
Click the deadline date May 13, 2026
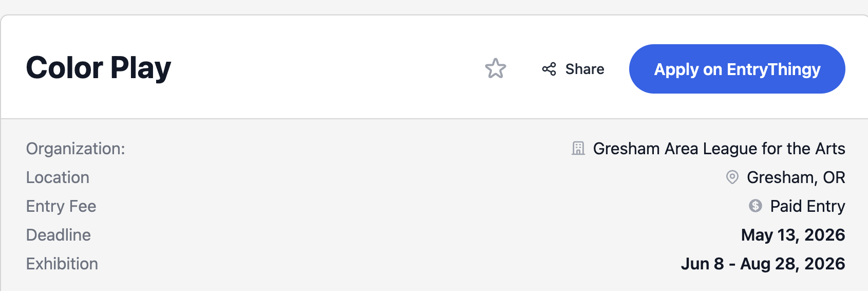tap(793, 235)
